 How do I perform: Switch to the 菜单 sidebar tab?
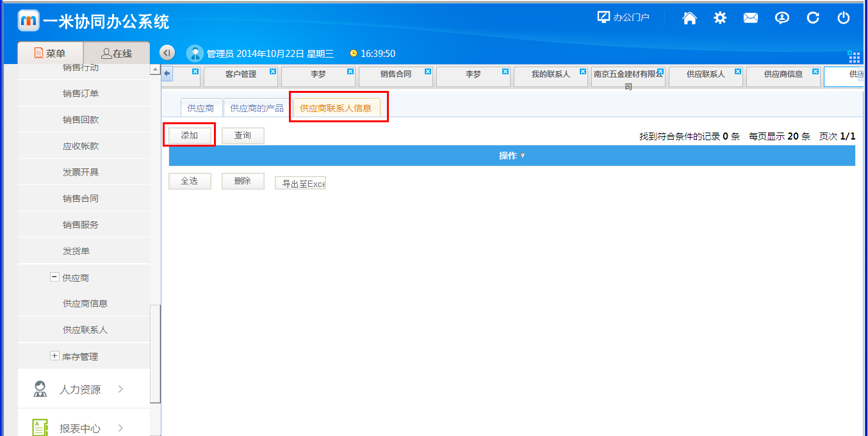(x=50, y=53)
